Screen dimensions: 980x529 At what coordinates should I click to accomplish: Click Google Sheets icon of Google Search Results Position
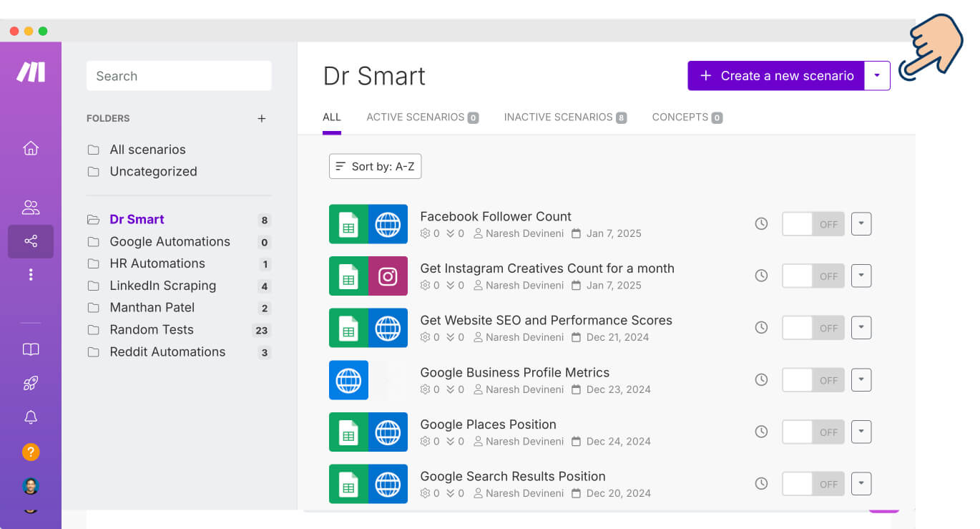pos(348,484)
